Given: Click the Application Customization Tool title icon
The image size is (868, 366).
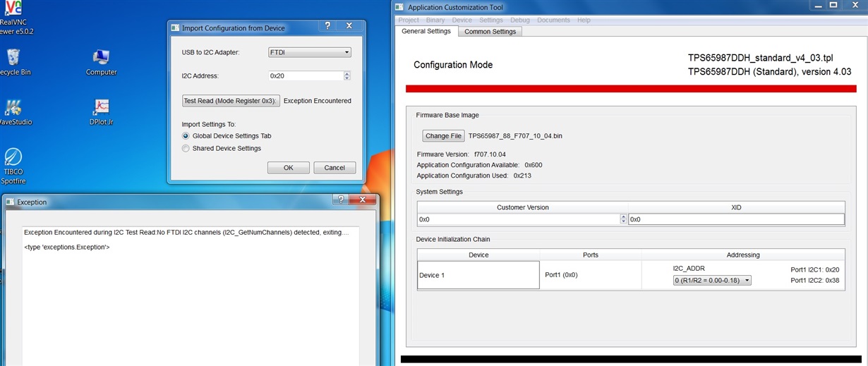Looking at the screenshot, I should 399,7.
